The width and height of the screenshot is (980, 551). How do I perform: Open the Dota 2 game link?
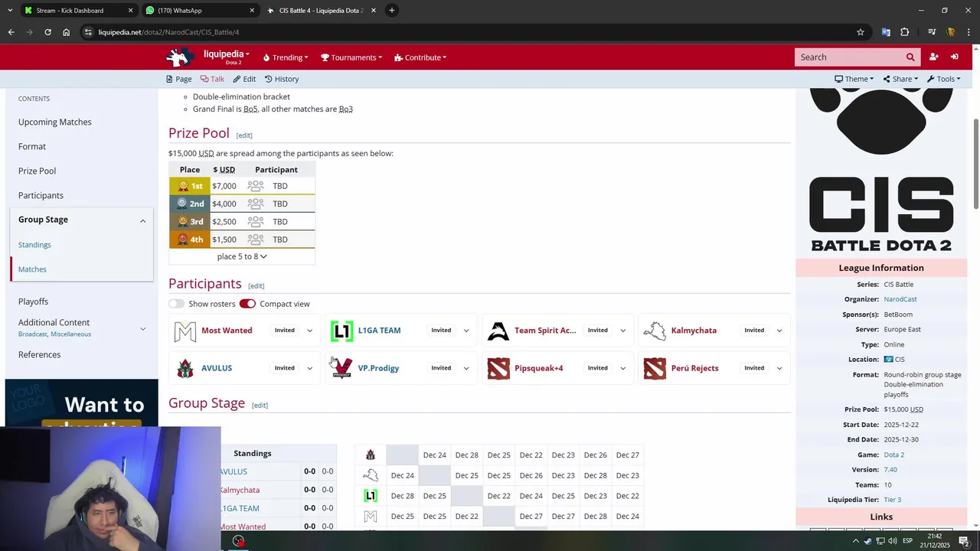pyautogui.click(x=893, y=455)
